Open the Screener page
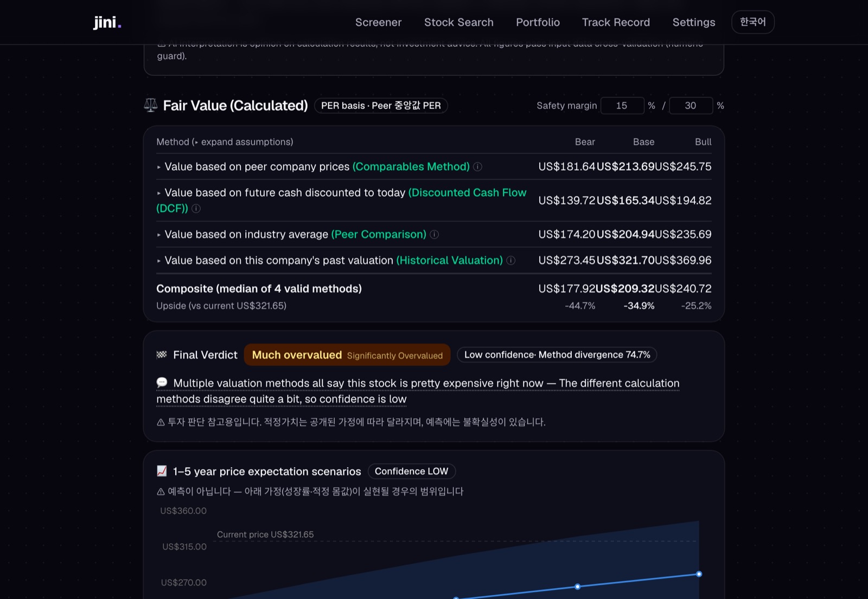 378,22
